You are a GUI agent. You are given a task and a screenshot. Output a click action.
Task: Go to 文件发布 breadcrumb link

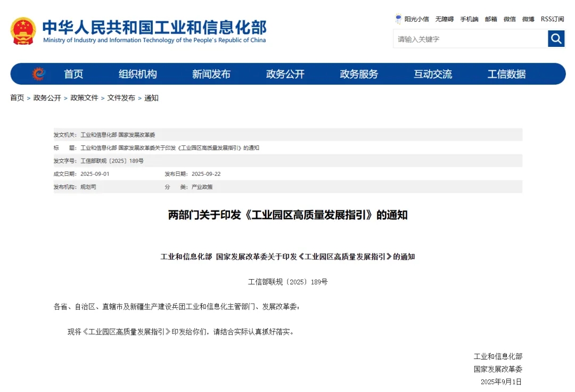pyautogui.click(x=121, y=98)
